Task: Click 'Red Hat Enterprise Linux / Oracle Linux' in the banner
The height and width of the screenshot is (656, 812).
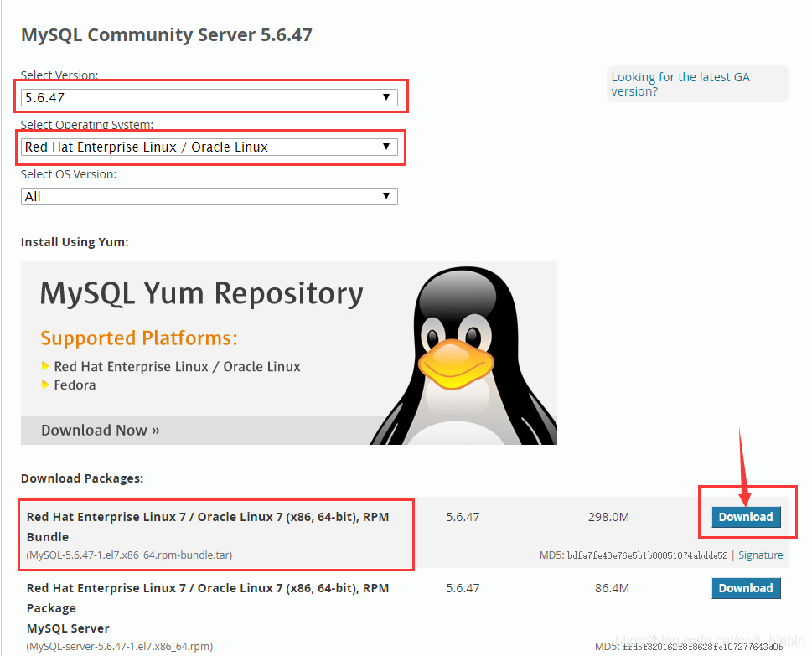Action: (177, 367)
